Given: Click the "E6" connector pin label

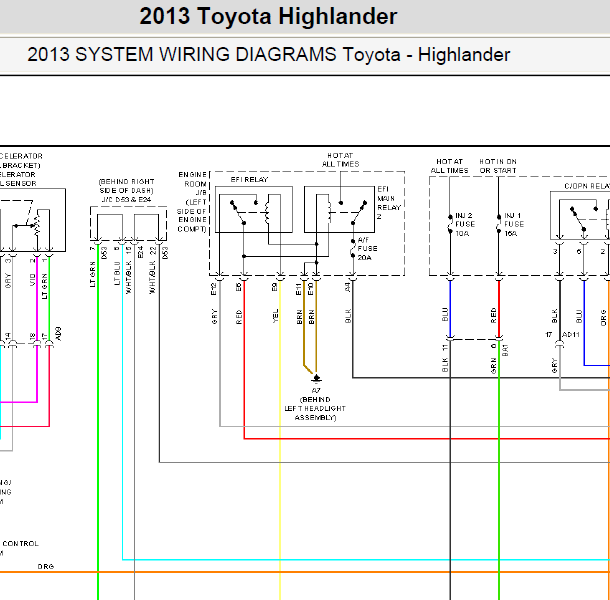Looking at the screenshot, I should pyautogui.click(x=238, y=287).
